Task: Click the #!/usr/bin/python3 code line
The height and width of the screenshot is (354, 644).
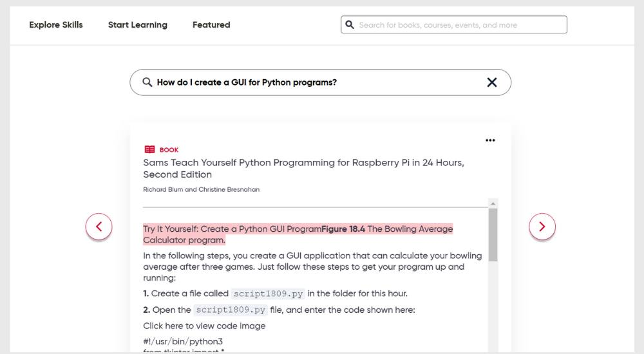Action: [183, 341]
